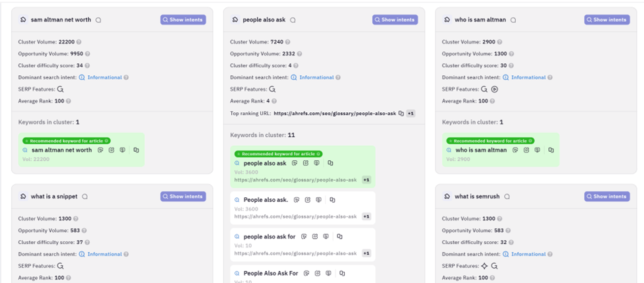Click sparkle SERP feature icon in what is semrush card
Viewport: 644px width, 283px height.
[x=484, y=266]
